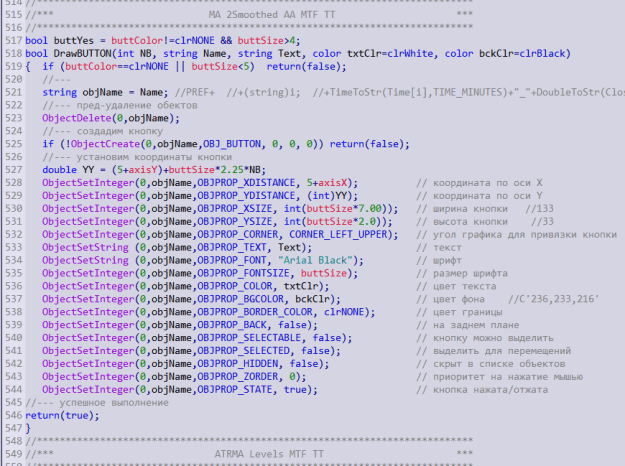Click on OBJPROP_SELECTED property
Image resolution: width=625 pixels, height=466 pixels.
pos(244,351)
